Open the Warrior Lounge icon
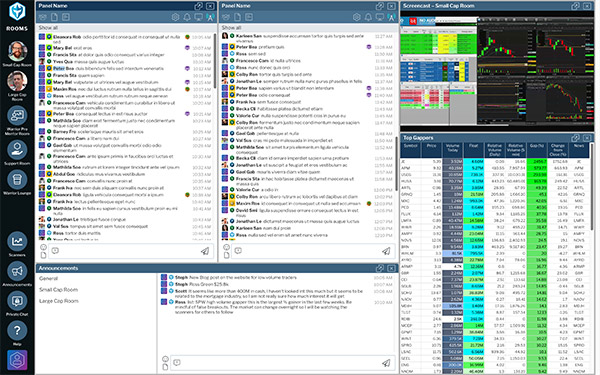600x375 pixels. pyautogui.click(x=17, y=179)
